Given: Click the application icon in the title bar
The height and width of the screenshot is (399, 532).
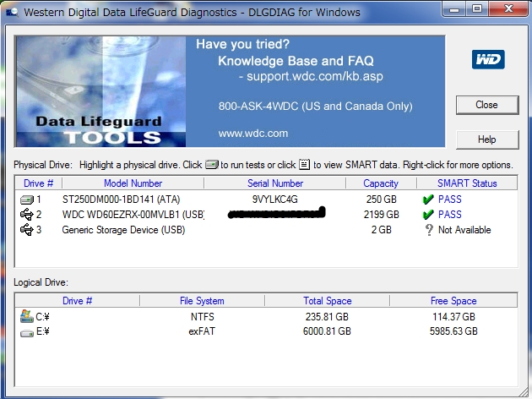Looking at the screenshot, I should point(12,13).
